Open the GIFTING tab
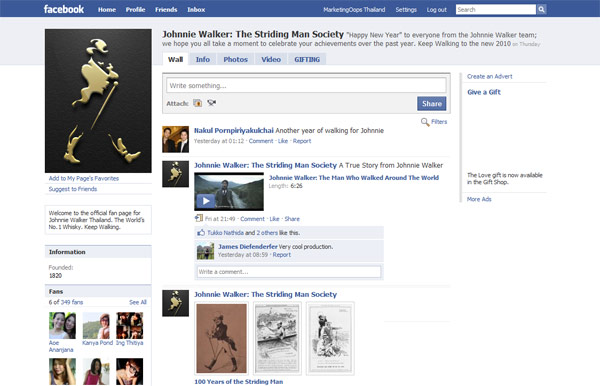 point(307,59)
